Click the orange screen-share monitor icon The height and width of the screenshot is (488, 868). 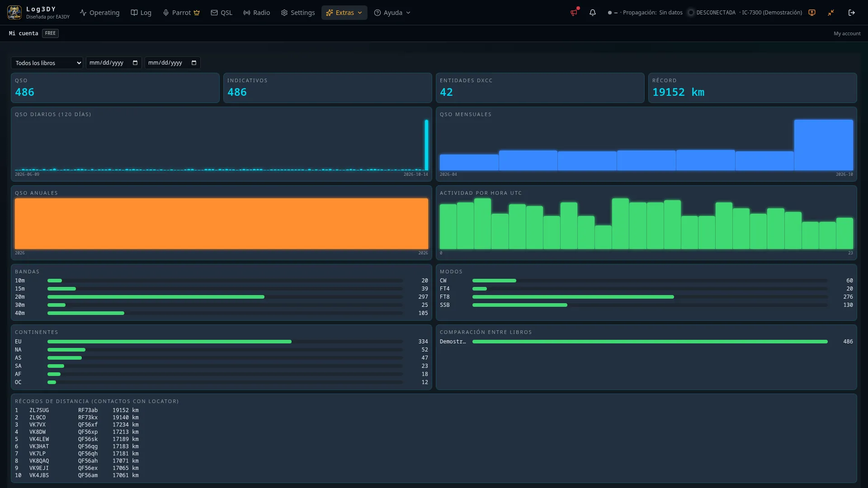[x=812, y=13]
